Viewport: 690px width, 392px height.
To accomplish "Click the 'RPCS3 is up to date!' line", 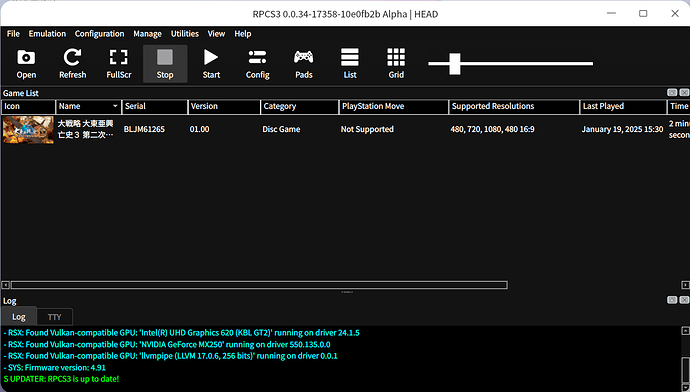I will 61,379.
